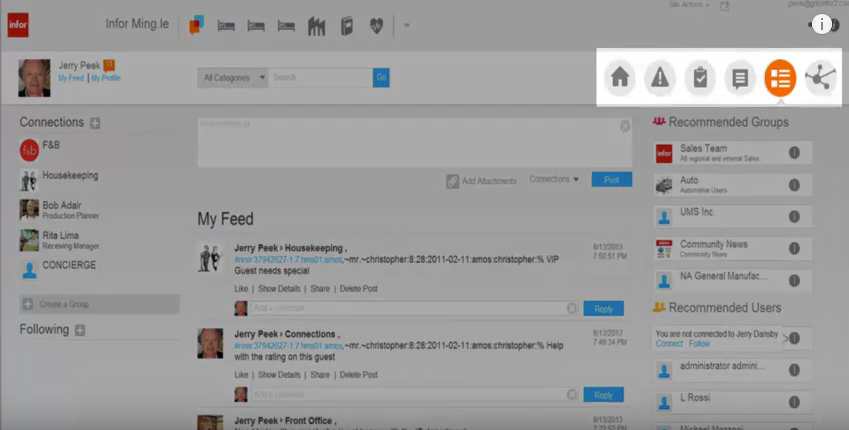Screen dimensions: 849x430
Task: Show info for Auto group
Action: pos(794,185)
